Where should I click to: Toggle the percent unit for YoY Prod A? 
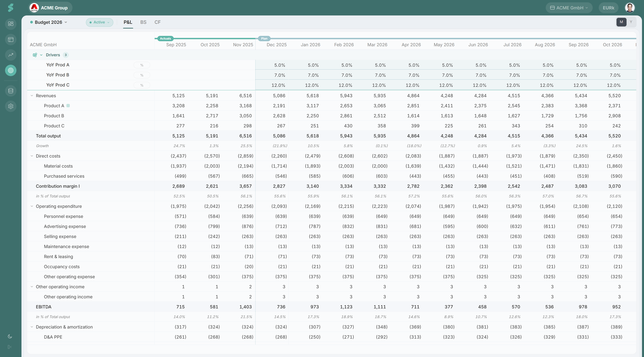(x=142, y=65)
